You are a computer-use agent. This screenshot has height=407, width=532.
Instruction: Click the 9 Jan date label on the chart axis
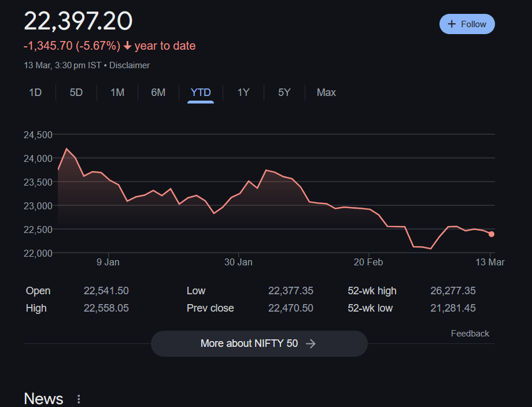(x=108, y=262)
